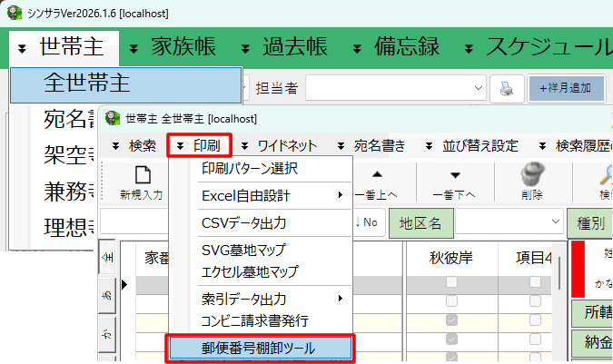Screen dimensions: 613x364
Task: Click the +祥月追加 button
Action: tap(566, 88)
